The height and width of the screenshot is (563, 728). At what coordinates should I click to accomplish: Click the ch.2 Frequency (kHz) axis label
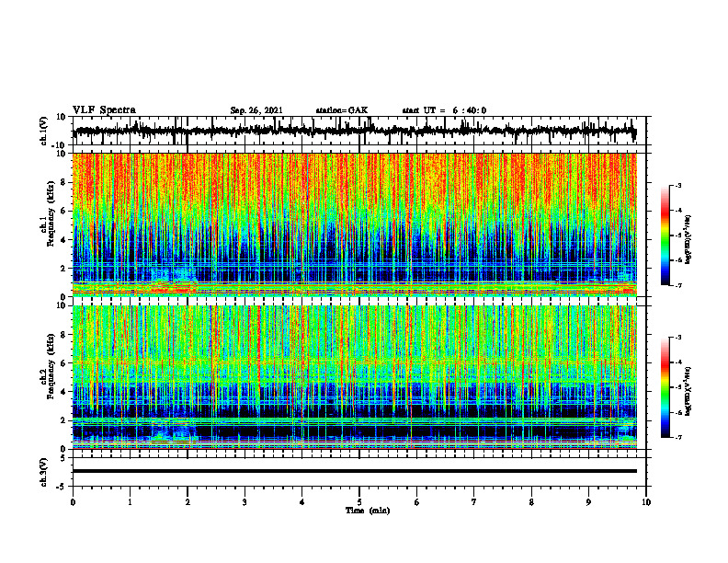coord(47,366)
